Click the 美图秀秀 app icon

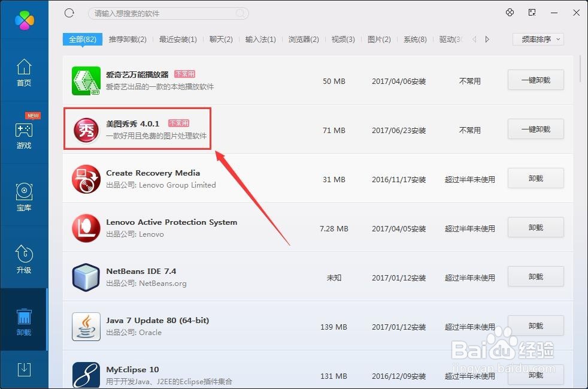(x=86, y=130)
